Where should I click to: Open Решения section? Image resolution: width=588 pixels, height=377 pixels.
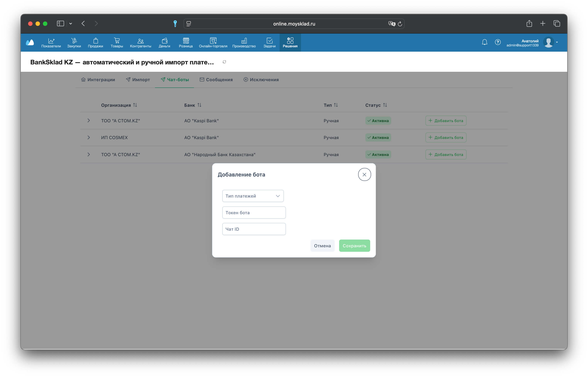pyautogui.click(x=290, y=43)
